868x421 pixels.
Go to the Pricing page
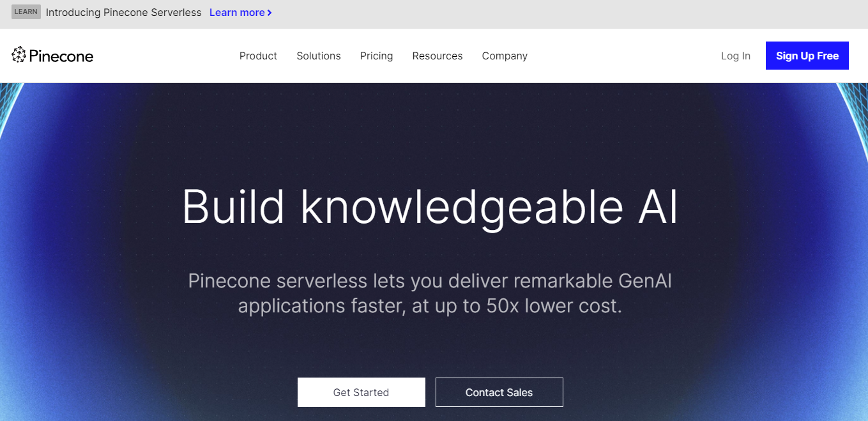pyautogui.click(x=376, y=56)
